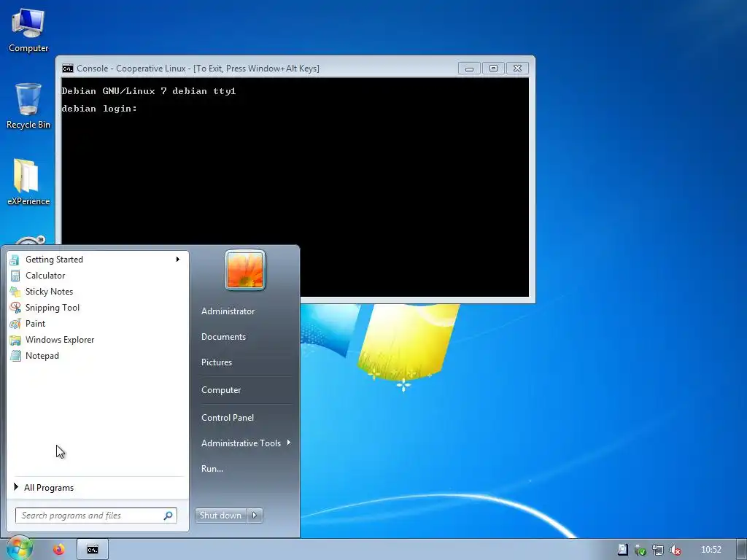Switch to the console taskbar button

click(x=93, y=550)
